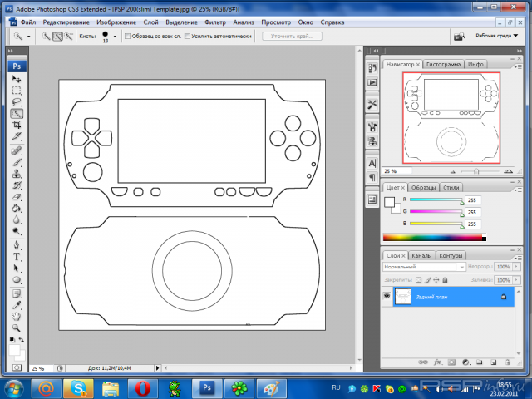This screenshot has height=399, width=532.
Task: Hide the 'Задний план' layer
Action: tap(387, 297)
